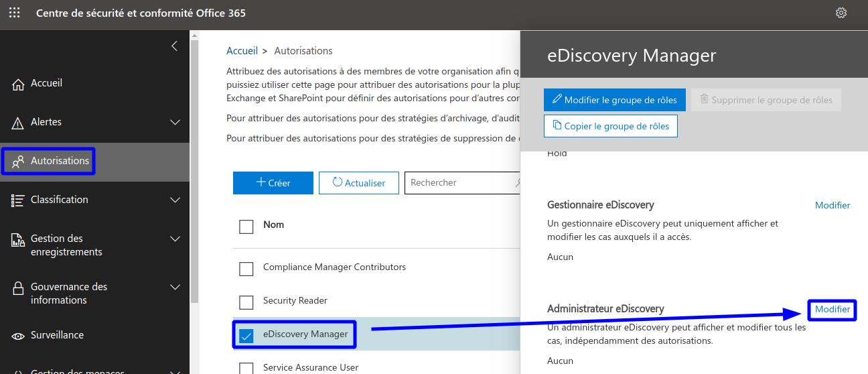Click the eDiscovery Manager panel title

pyautogui.click(x=632, y=55)
